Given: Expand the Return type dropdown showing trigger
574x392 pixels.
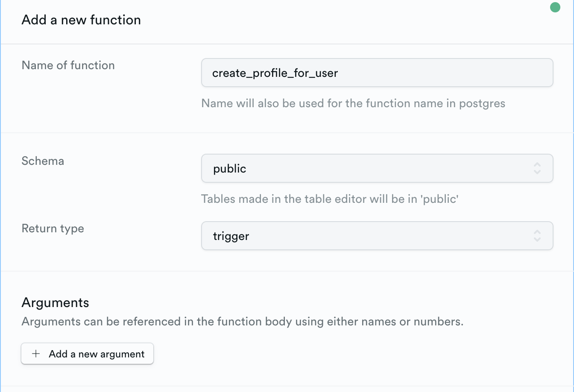Looking at the screenshot, I should click(367, 236).
